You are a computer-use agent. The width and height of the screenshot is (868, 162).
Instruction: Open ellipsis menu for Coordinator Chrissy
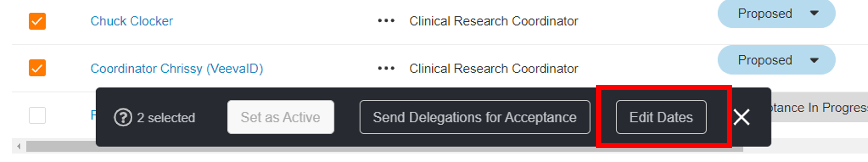386,68
